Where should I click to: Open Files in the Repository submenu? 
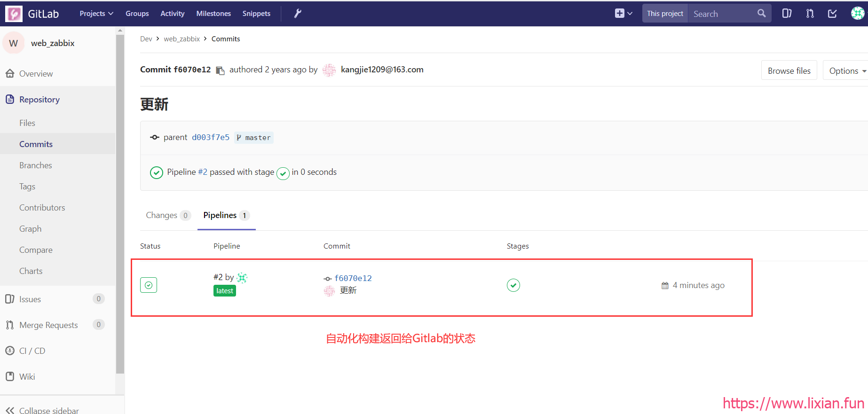(x=27, y=123)
